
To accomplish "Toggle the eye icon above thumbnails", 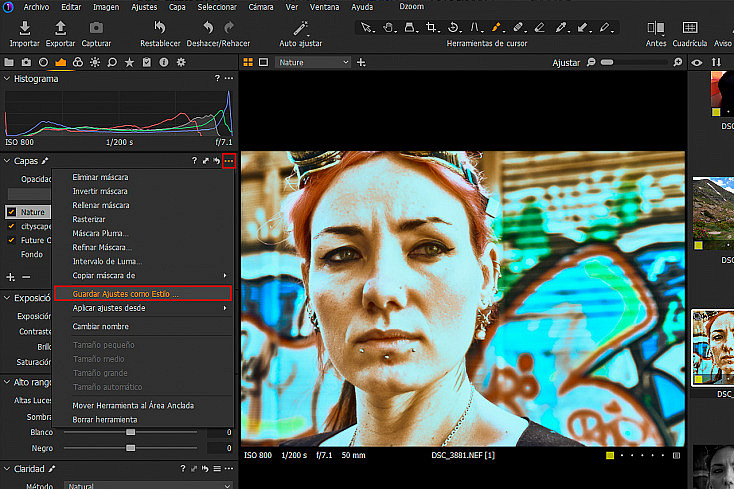I will point(697,62).
